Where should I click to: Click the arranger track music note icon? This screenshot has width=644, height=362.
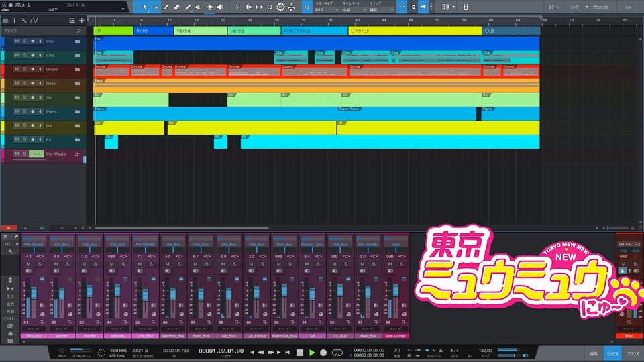point(78,31)
